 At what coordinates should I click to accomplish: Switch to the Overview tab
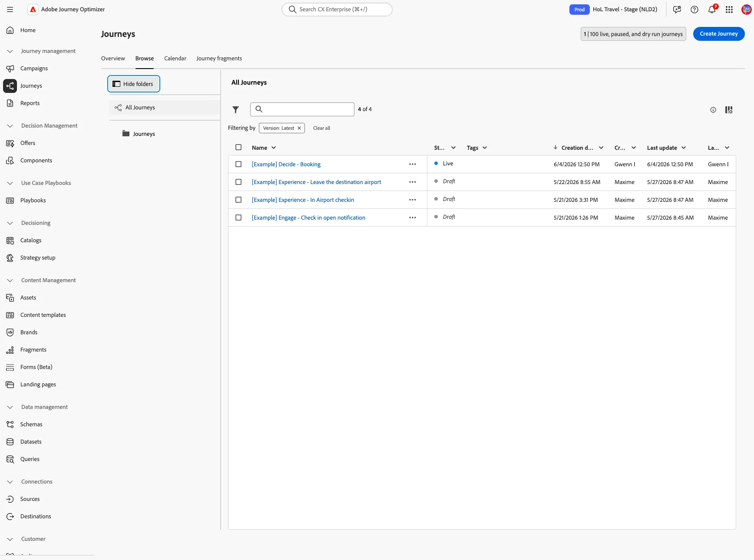(x=113, y=59)
